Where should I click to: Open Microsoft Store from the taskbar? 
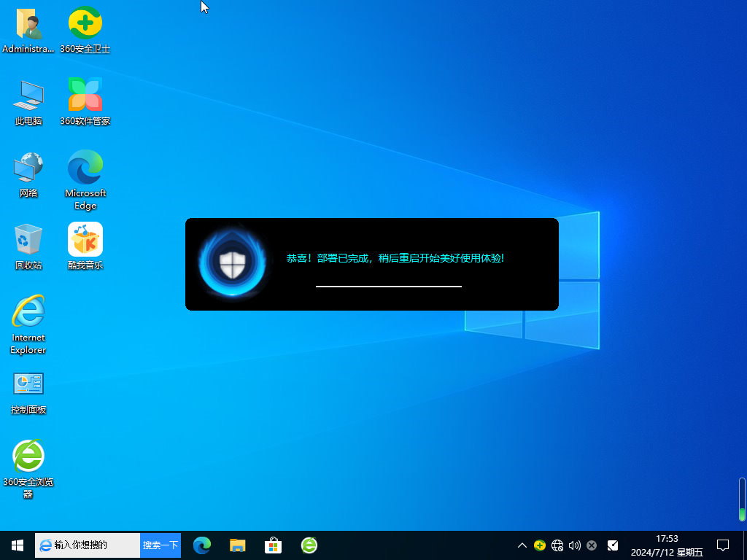point(273,545)
